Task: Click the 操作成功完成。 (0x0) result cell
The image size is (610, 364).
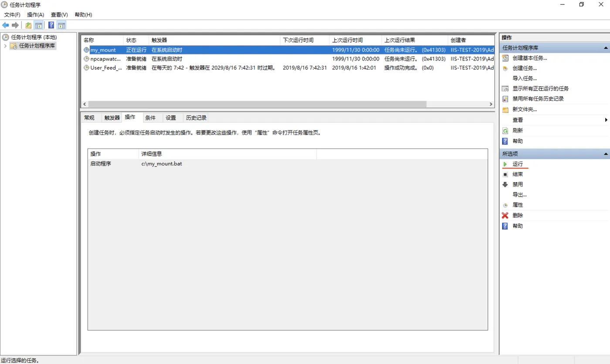Action: click(409, 68)
